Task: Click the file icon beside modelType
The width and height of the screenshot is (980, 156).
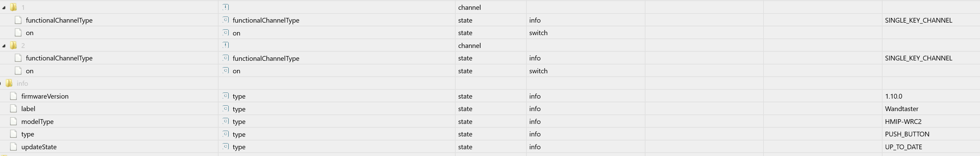Action: (13, 121)
